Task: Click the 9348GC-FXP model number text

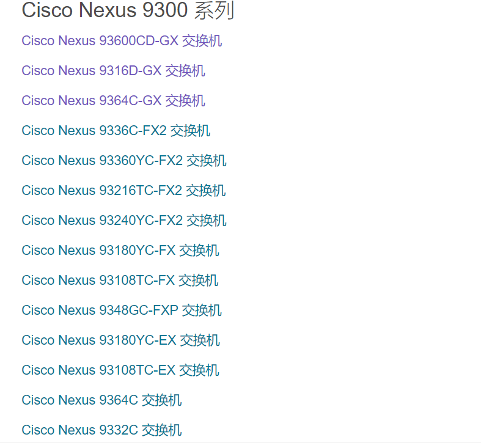Action: (x=139, y=310)
